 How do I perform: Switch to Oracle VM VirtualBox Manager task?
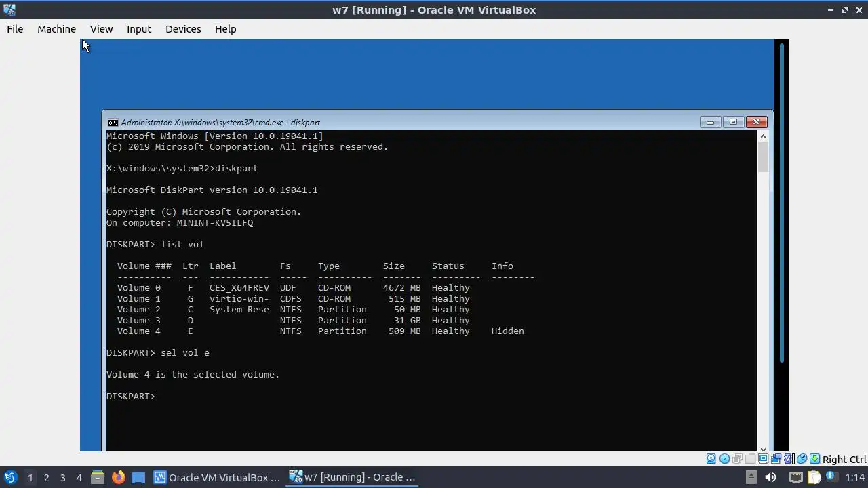[x=217, y=477]
